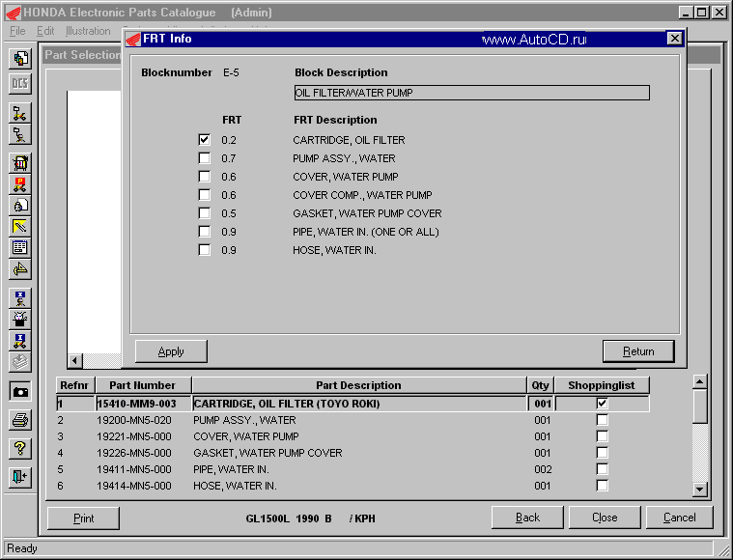Click the blue I motorcycle icon
733x560 pixels.
[x=20, y=341]
